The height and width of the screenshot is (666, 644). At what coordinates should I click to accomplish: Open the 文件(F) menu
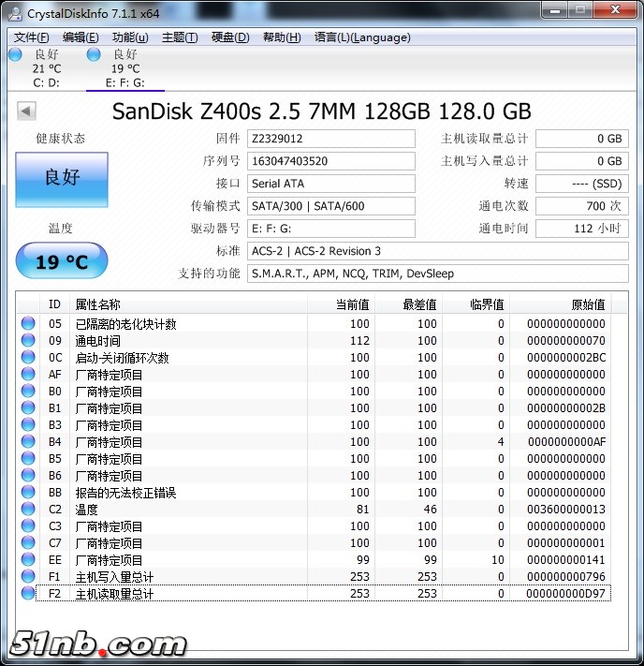(x=32, y=37)
